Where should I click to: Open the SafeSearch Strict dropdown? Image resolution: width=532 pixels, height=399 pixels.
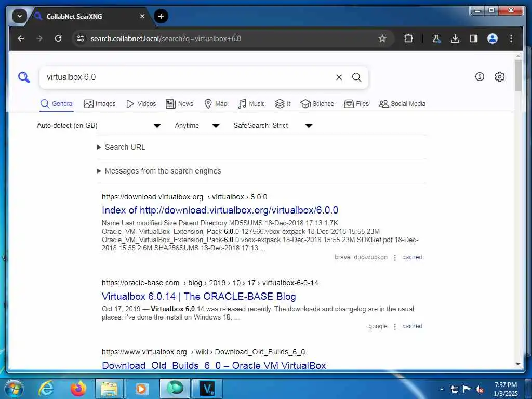point(273,126)
